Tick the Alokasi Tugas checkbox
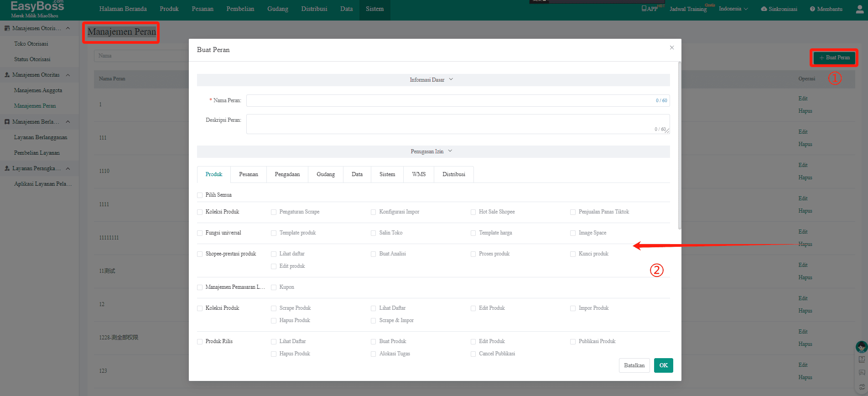The image size is (868, 396). coord(374,354)
